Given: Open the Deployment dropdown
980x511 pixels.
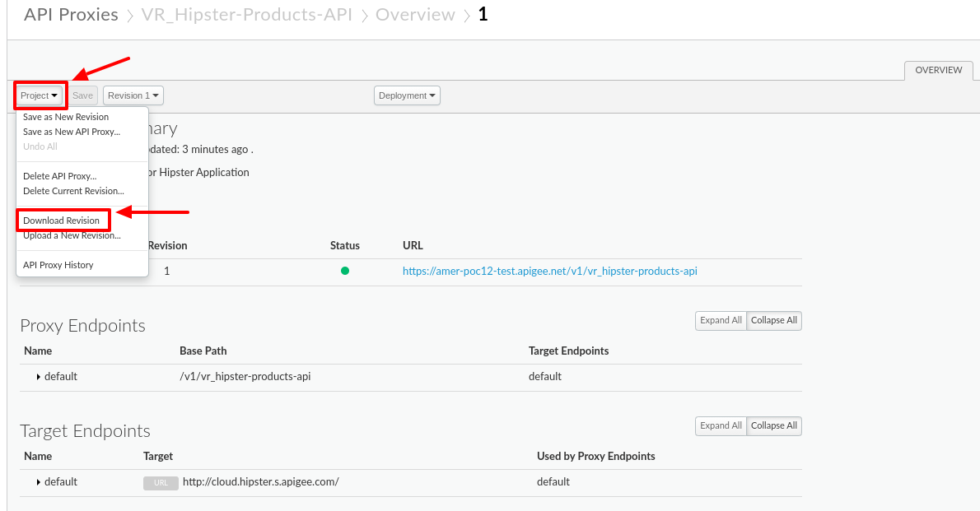Looking at the screenshot, I should (x=407, y=95).
